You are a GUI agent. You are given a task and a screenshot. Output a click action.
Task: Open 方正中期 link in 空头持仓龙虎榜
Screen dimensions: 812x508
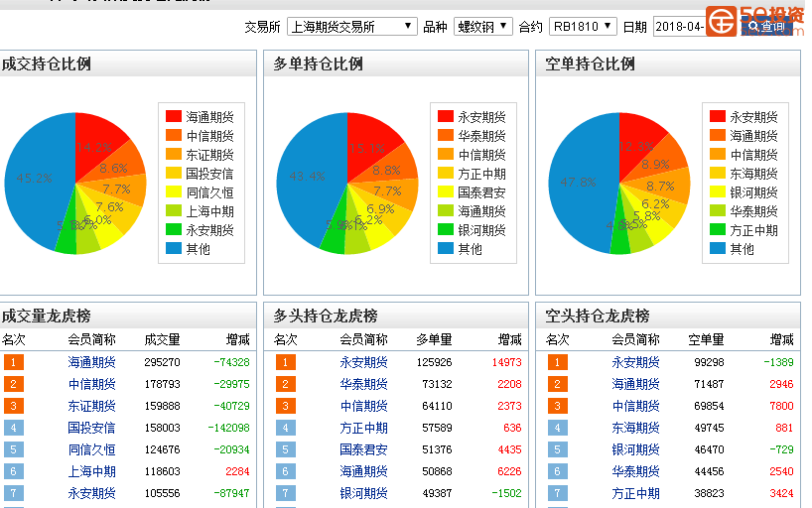coord(635,493)
